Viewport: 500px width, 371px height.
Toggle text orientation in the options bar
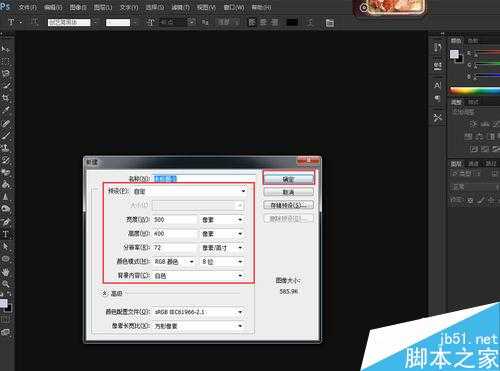tap(34, 22)
